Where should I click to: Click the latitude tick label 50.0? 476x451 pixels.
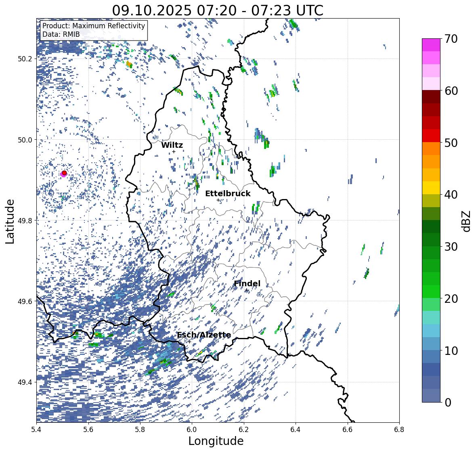[x=25, y=140]
